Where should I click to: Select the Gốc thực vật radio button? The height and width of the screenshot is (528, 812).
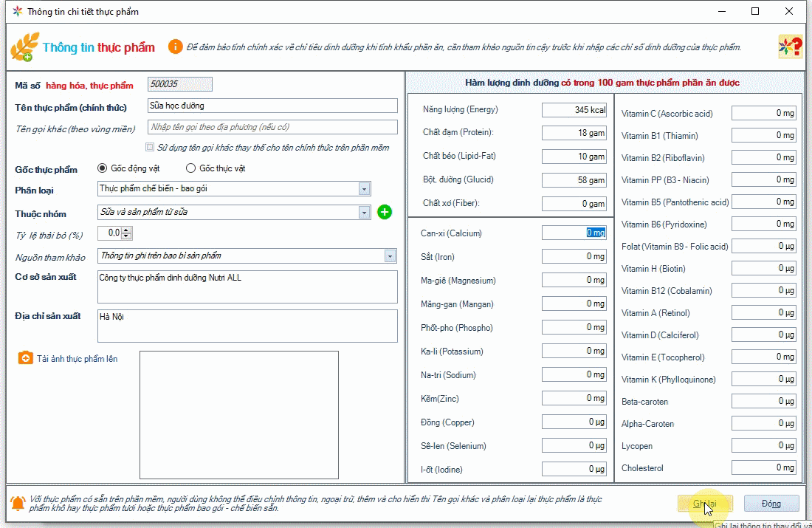click(190, 168)
